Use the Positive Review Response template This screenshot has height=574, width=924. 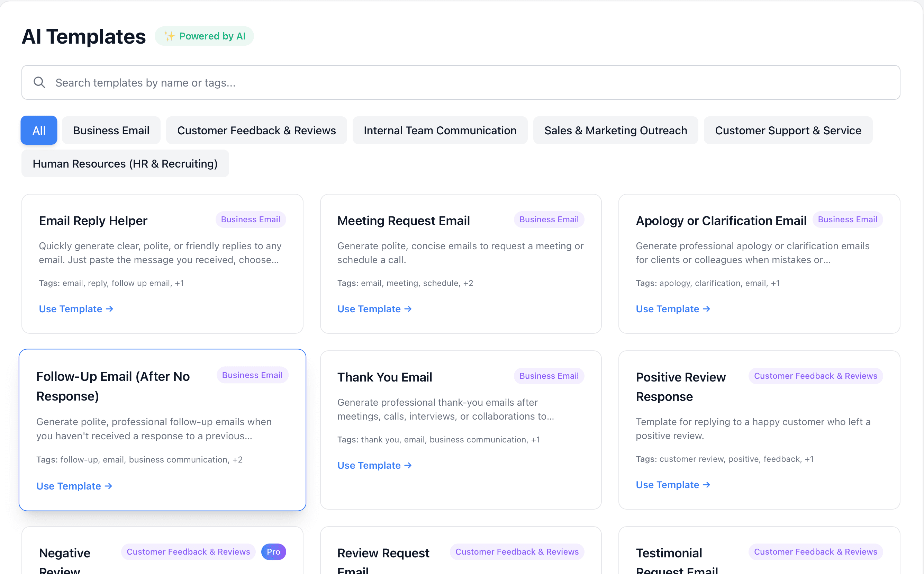(668, 484)
